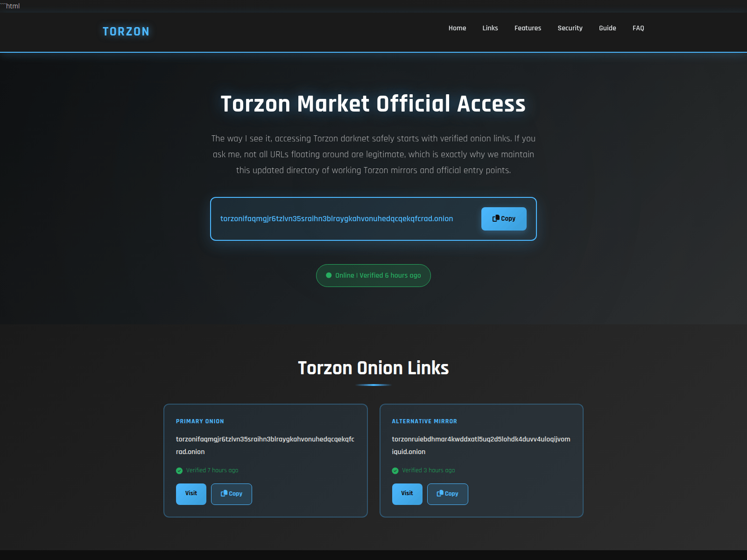The width and height of the screenshot is (747, 560).
Task: Go to the Links nav section
Action: tap(490, 28)
